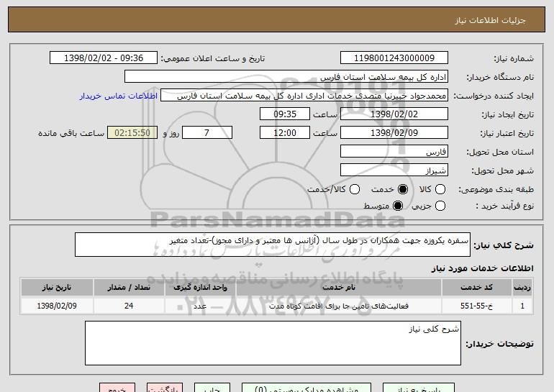Screen dimensions: 554x392
Task: Click announcement date field 1398/02/02 - 09:36
Action: pos(104,58)
